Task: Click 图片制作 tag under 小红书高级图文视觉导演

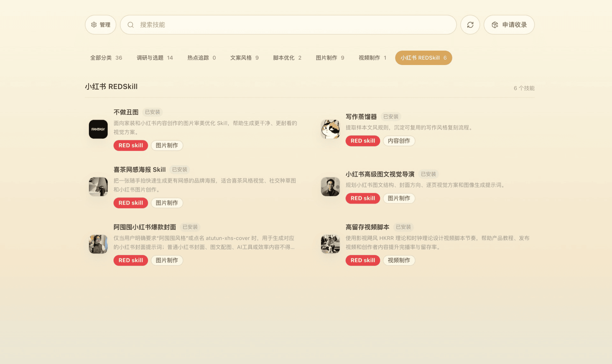Action: (399, 198)
